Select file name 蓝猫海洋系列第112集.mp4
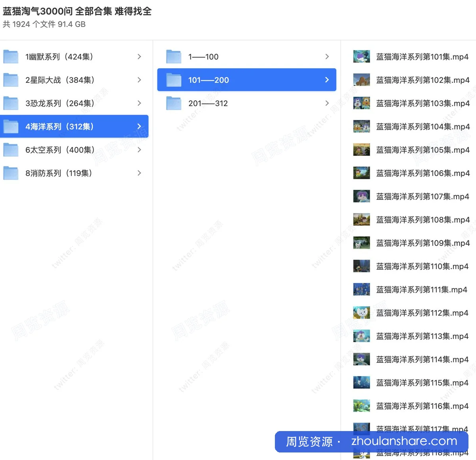The image size is (476, 460). click(422, 313)
